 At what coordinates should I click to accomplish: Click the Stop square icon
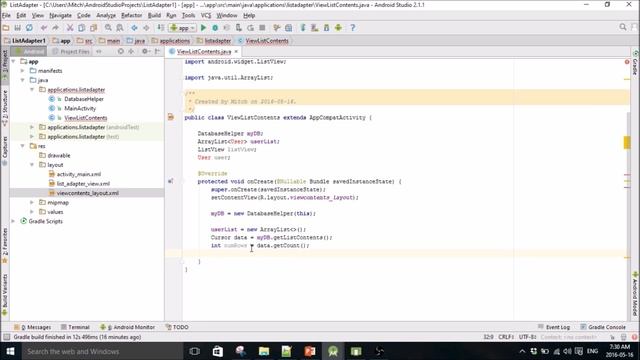[x=262, y=28]
